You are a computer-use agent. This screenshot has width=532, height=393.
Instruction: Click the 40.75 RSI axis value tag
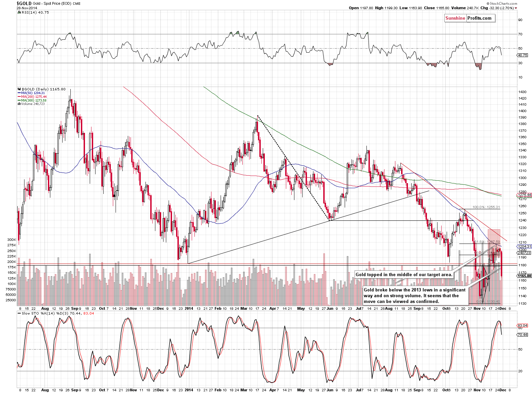coord(522,55)
